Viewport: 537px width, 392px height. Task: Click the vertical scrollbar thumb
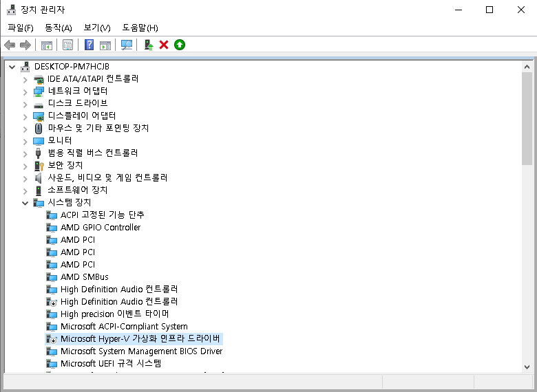[527, 119]
